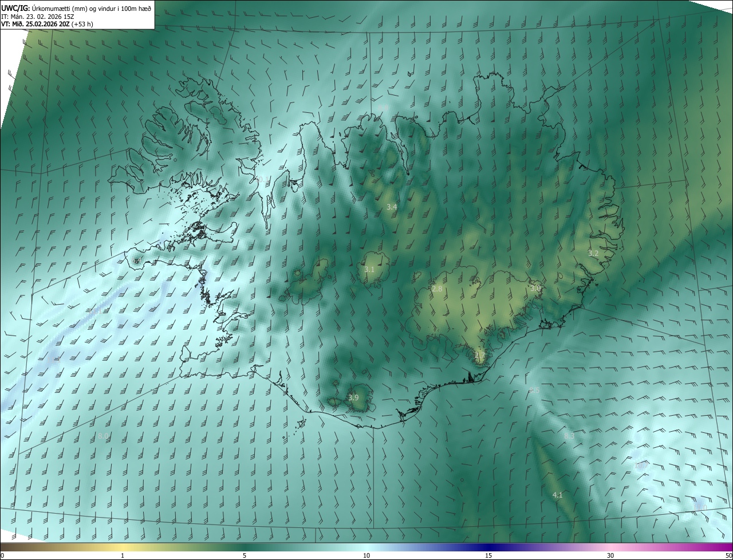The height and width of the screenshot is (560, 733).
Task: Click the valid time "VT: Mið. 25.02.2026 20Z (+53 h)"
Action: click(x=47, y=24)
